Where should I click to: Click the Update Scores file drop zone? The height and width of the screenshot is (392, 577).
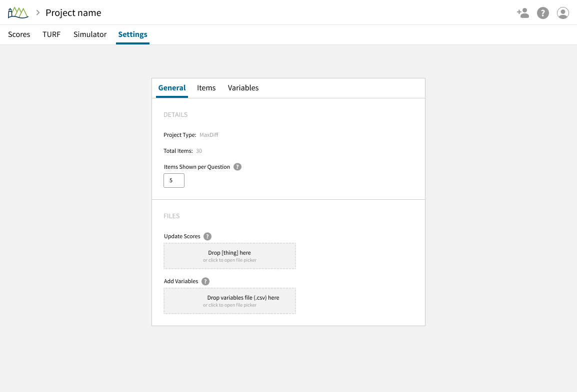[x=229, y=256]
